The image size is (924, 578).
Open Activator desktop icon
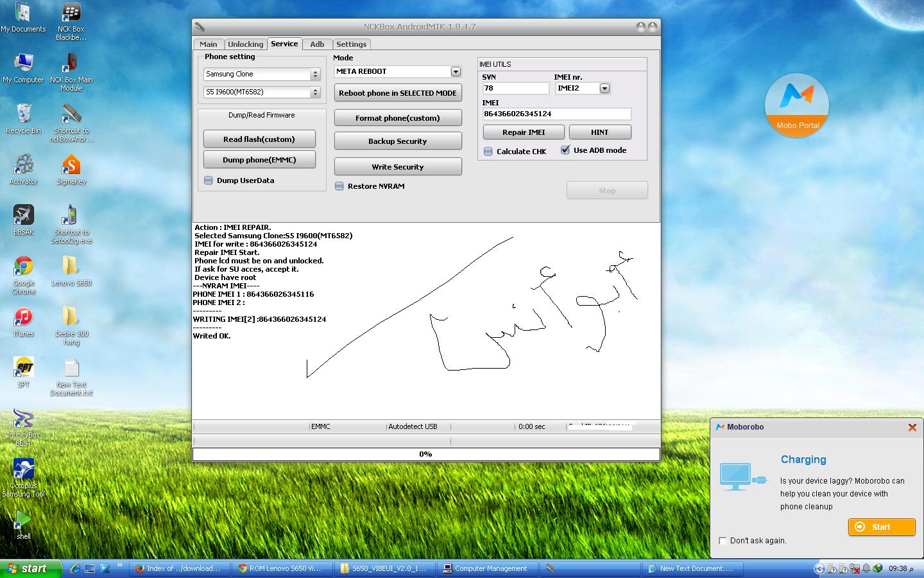coord(23,170)
